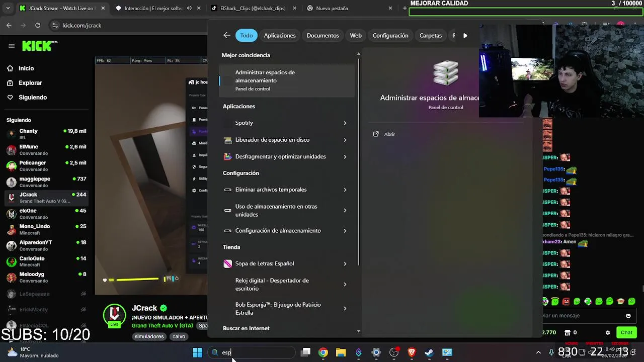Expand Spotify result options chevron
The image size is (644, 362).
click(x=345, y=123)
